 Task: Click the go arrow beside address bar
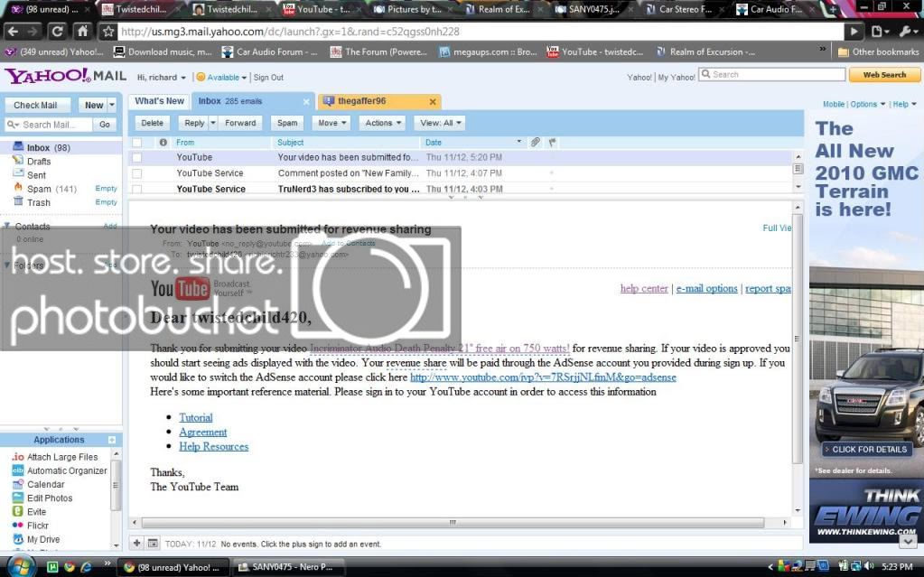coord(854,32)
